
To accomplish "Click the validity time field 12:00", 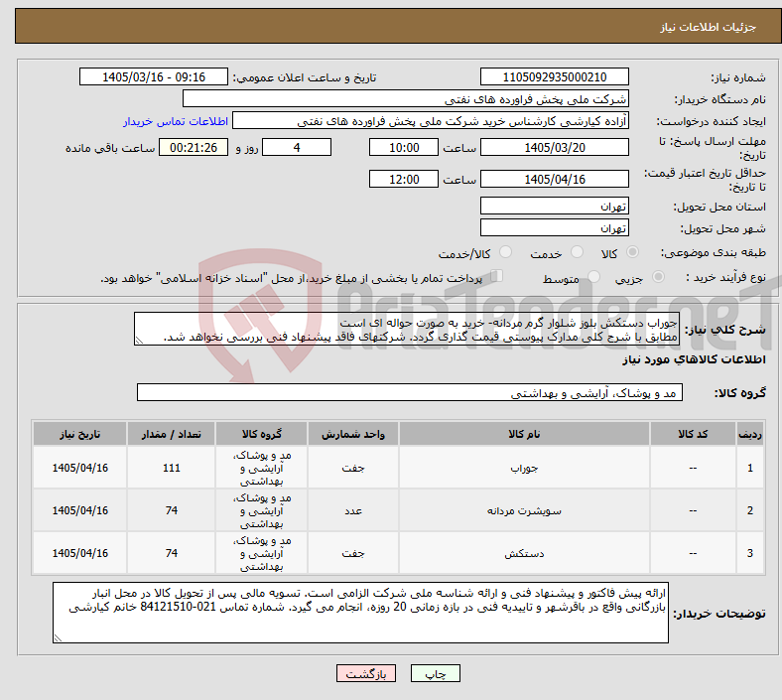I will (404, 179).
